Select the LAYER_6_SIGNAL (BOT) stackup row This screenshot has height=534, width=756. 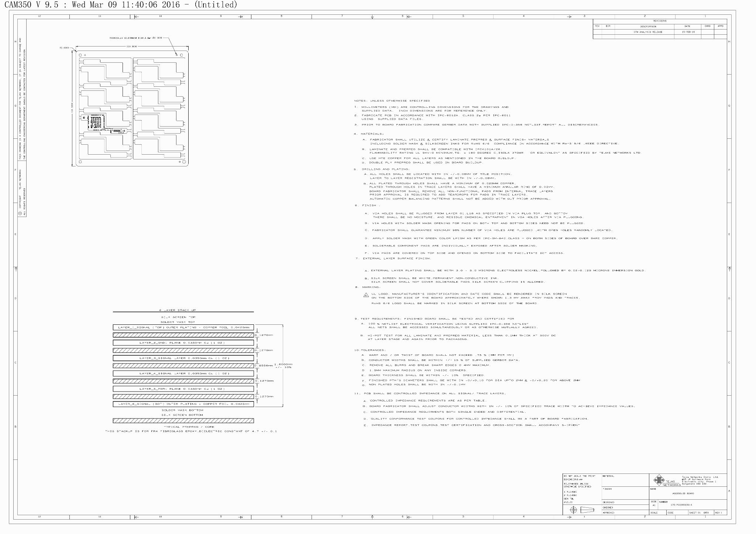click(183, 404)
